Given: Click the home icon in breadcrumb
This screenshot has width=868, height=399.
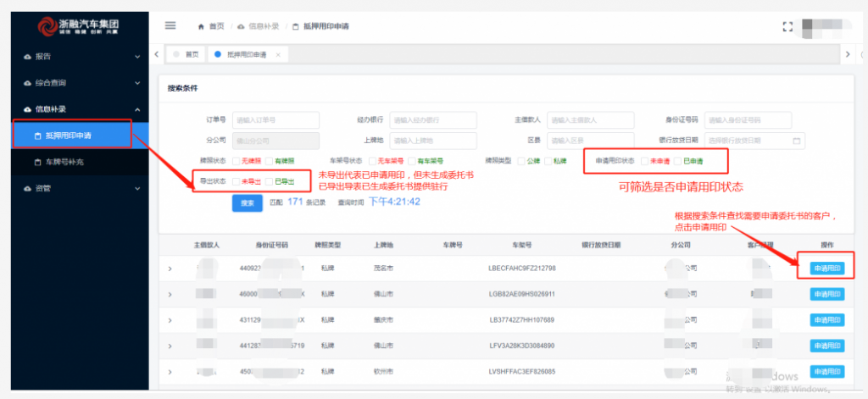Looking at the screenshot, I should pyautogui.click(x=202, y=26).
